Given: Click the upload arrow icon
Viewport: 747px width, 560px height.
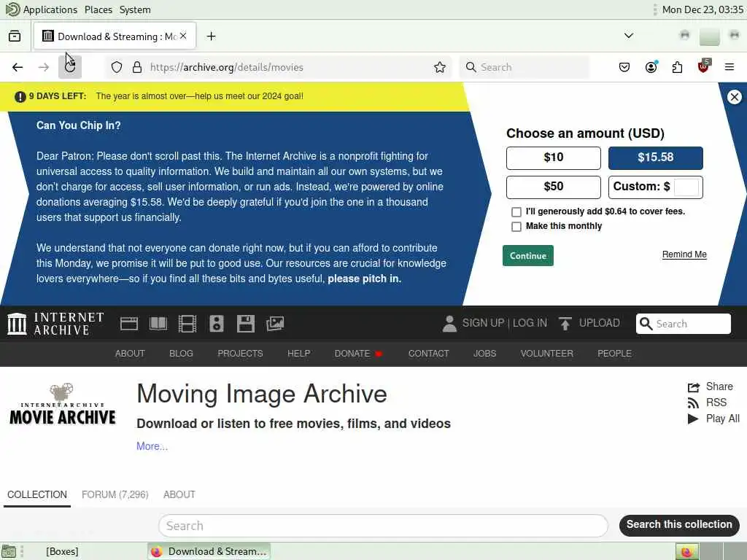Looking at the screenshot, I should [x=565, y=323].
